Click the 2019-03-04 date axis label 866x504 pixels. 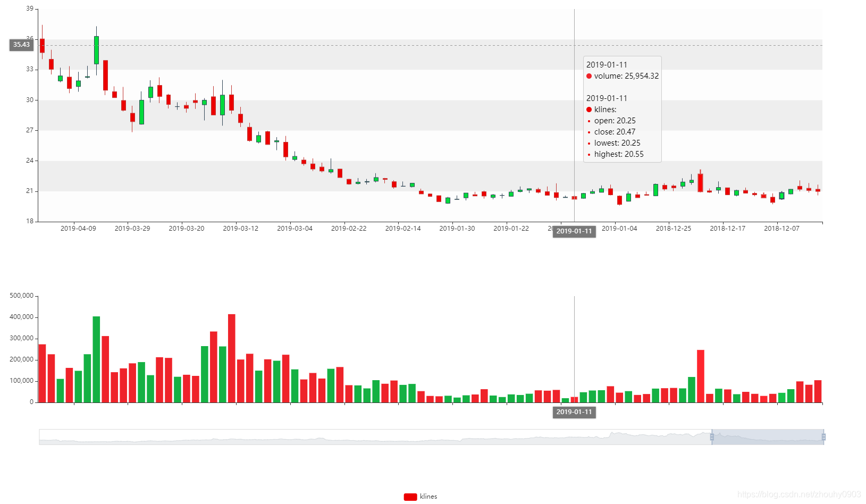point(295,229)
